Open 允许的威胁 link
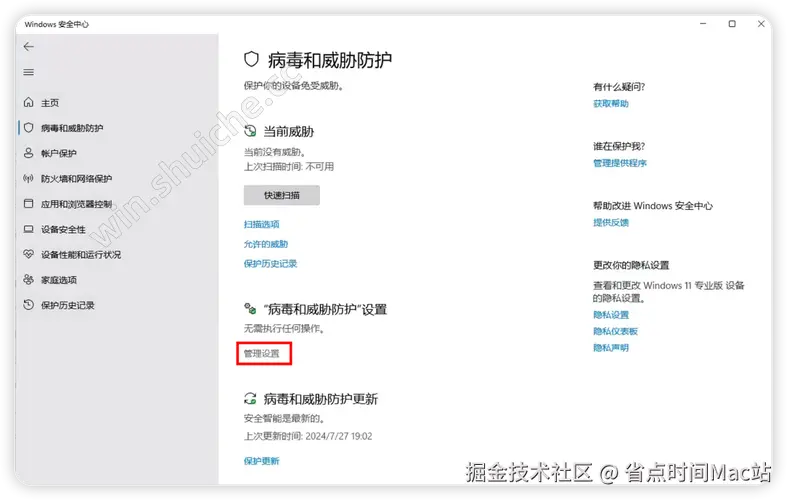The height and width of the screenshot is (500, 787). pyautogui.click(x=266, y=244)
